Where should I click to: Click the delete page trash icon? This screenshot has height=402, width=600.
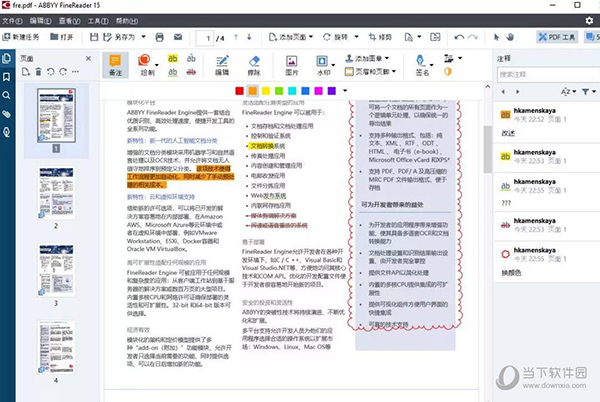[x=38, y=72]
